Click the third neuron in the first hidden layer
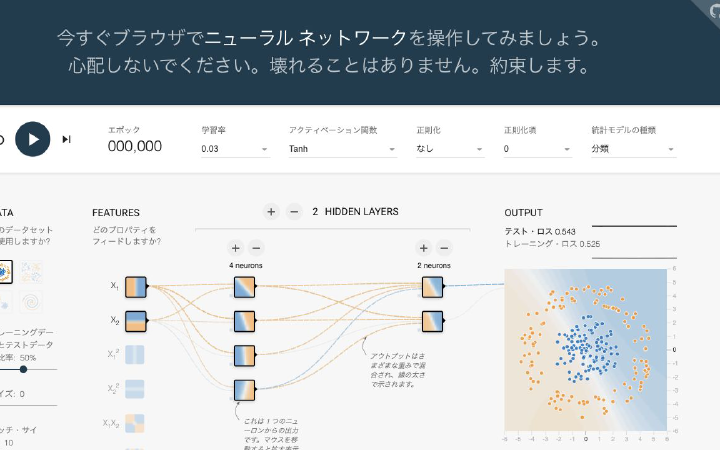This screenshot has height=450, width=720. click(244, 356)
